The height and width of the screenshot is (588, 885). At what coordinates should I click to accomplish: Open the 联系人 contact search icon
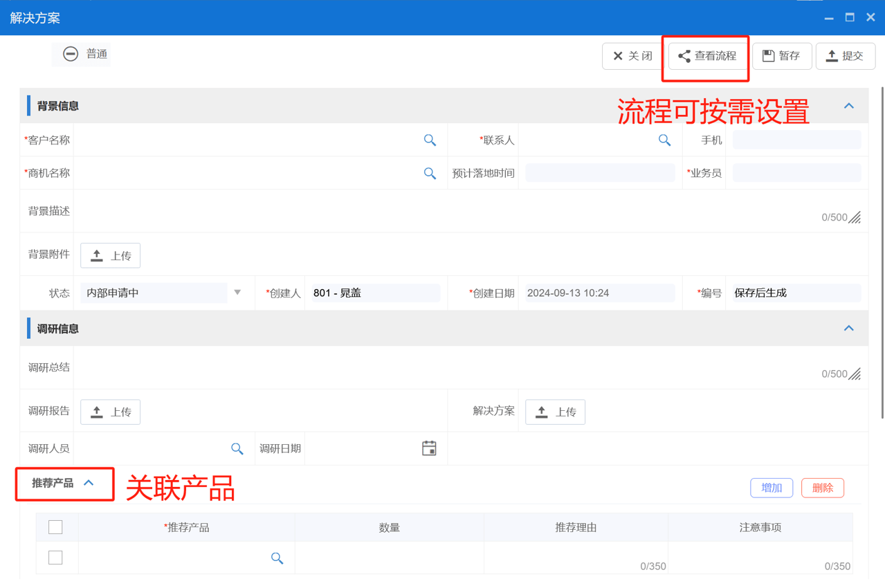click(x=664, y=140)
